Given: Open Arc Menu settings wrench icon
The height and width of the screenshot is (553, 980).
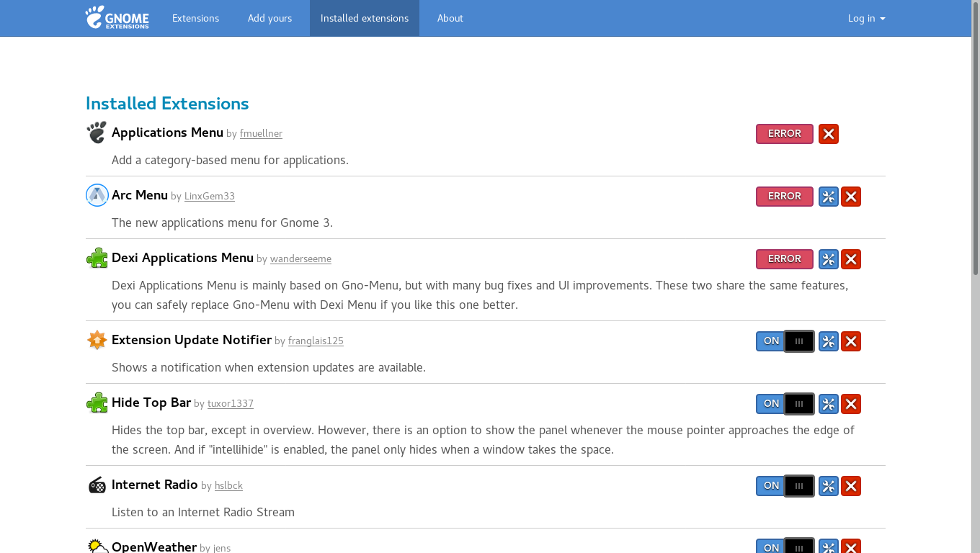Looking at the screenshot, I should click(x=829, y=197).
